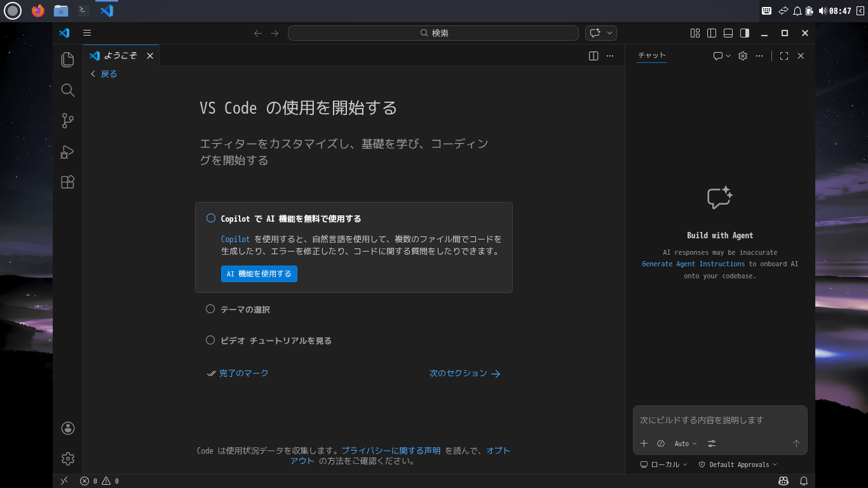Open the Explorer icon in Activity Bar
This screenshot has height=488, width=868.
click(67, 60)
